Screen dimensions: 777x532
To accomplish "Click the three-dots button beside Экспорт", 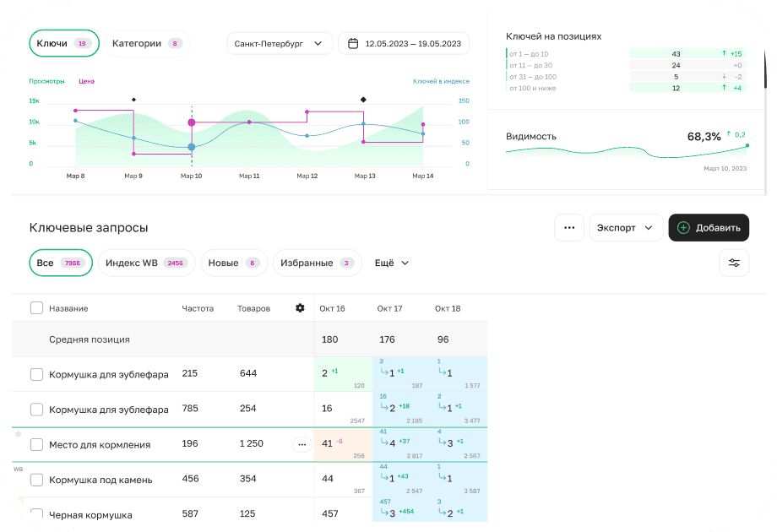I will (569, 228).
